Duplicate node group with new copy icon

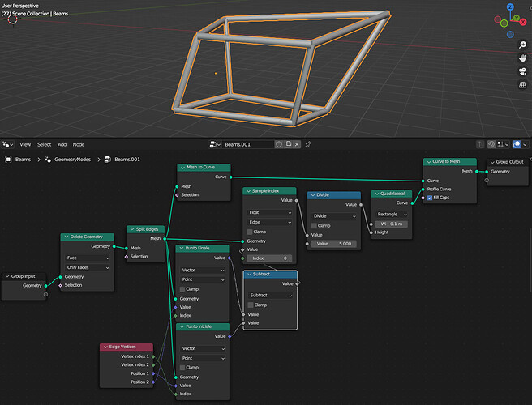tap(288, 144)
